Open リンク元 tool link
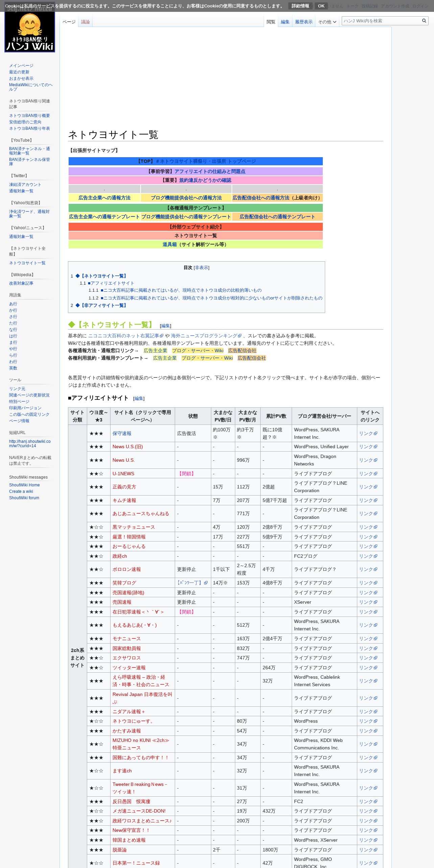 17,389
